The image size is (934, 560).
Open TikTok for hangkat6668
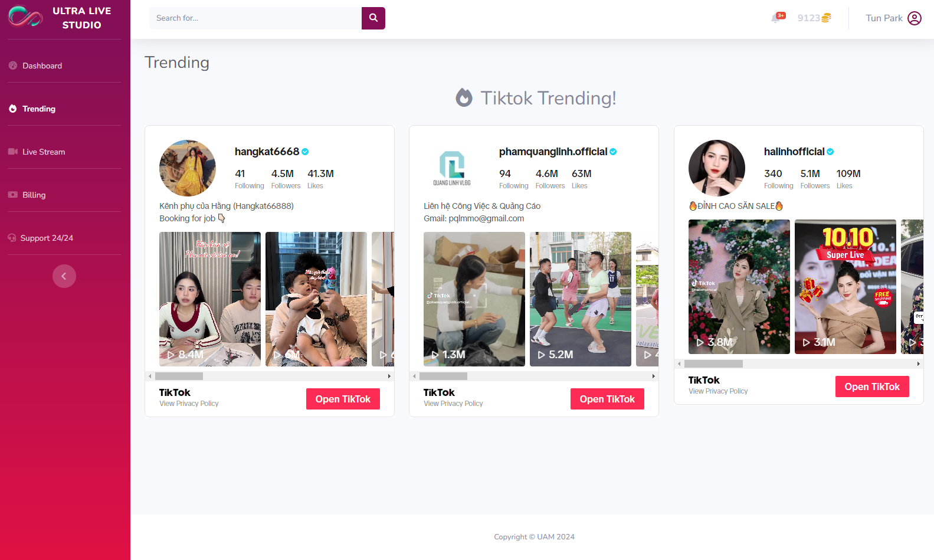click(x=343, y=399)
